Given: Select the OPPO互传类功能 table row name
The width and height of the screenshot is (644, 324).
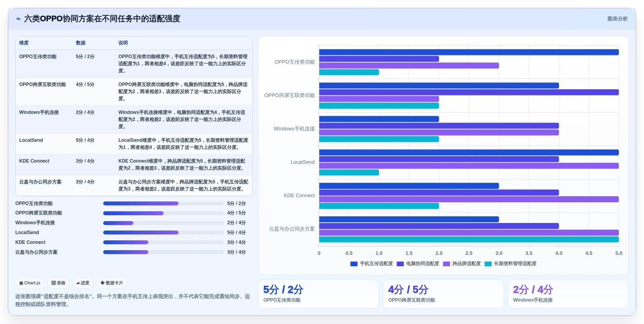Looking at the screenshot, I should [38, 57].
